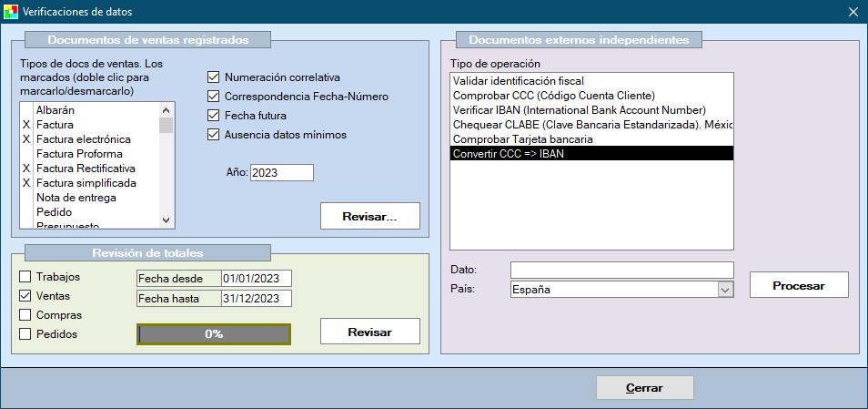
Task: Click the 0% progress bar
Action: point(214,334)
